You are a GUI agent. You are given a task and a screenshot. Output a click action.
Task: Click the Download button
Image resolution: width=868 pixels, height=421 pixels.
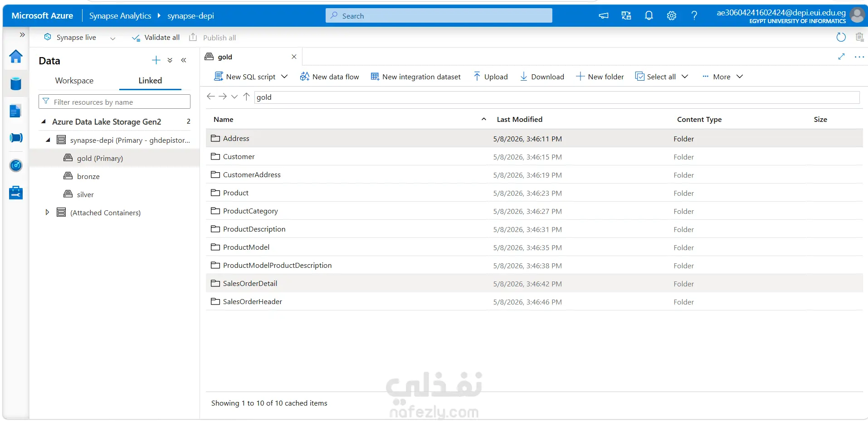tap(542, 77)
